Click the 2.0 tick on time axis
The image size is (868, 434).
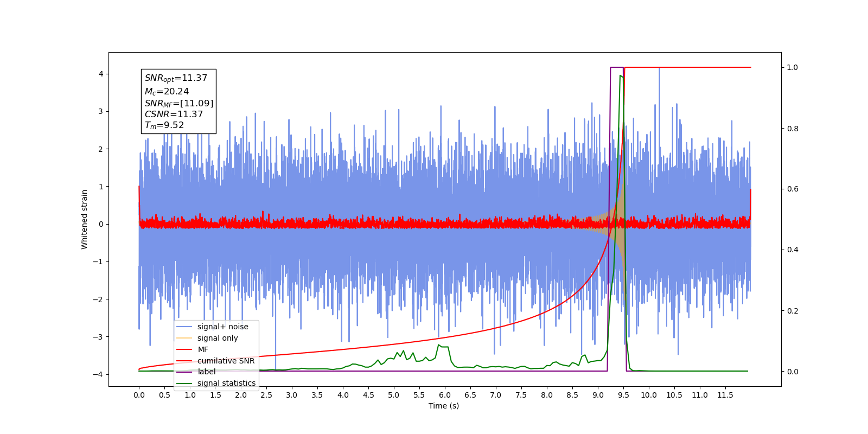click(x=241, y=395)
